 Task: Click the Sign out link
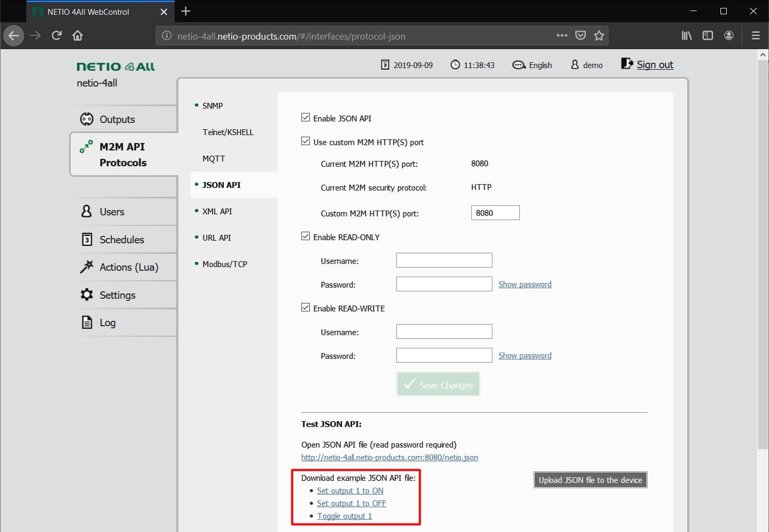click(655, 64)
